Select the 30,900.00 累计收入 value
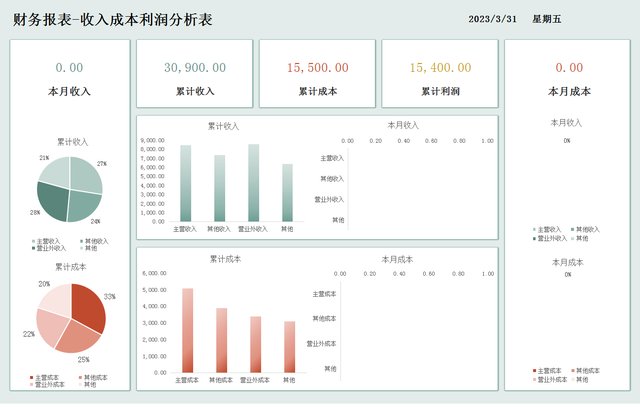The image size is (640, 409). click(x=195, y=67)
